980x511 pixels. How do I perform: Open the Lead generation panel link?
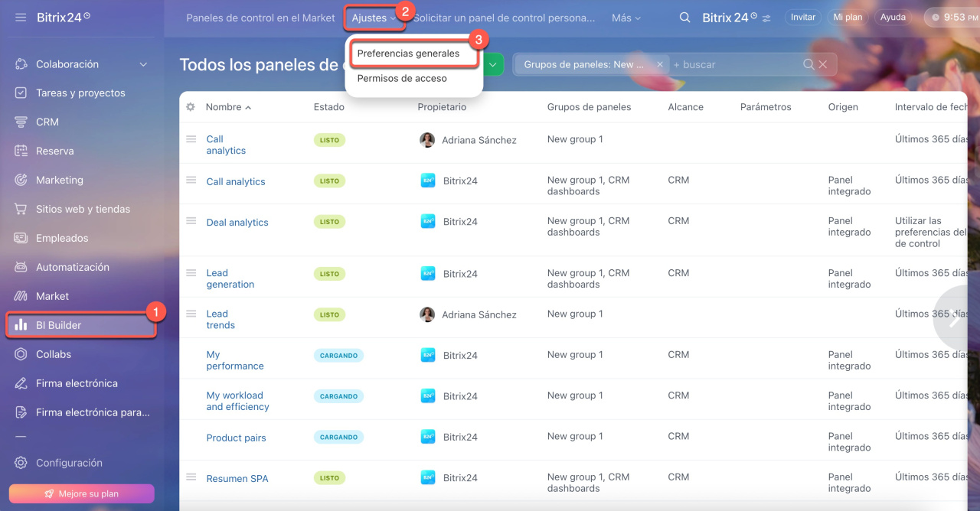tap(230, 278)
